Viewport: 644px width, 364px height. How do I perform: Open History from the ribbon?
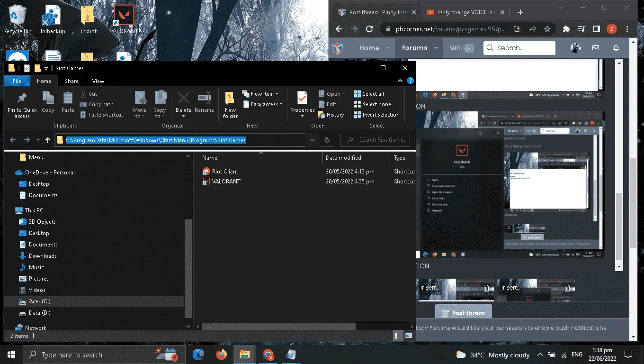tap(331, 115)
